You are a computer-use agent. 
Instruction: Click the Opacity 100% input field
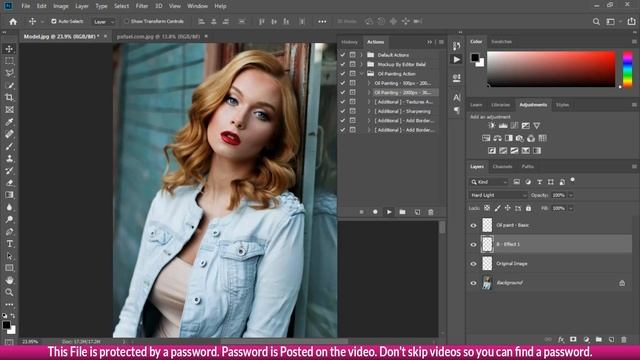(559, 196)
